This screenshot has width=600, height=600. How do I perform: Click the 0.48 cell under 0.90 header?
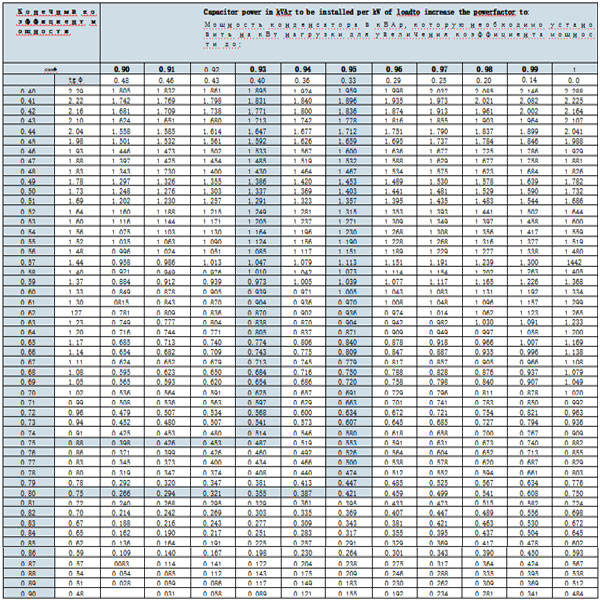pos(121,77)
